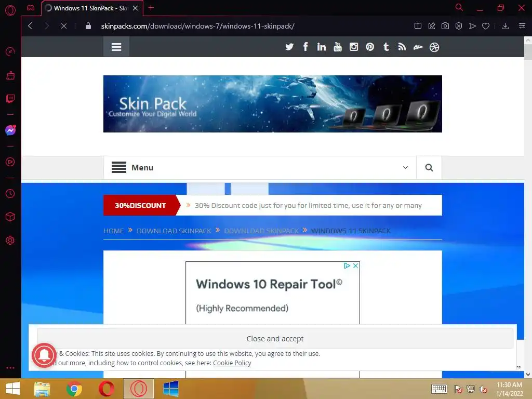Close the Windows 10 Repair Tool ad

[x=355, y=265]
